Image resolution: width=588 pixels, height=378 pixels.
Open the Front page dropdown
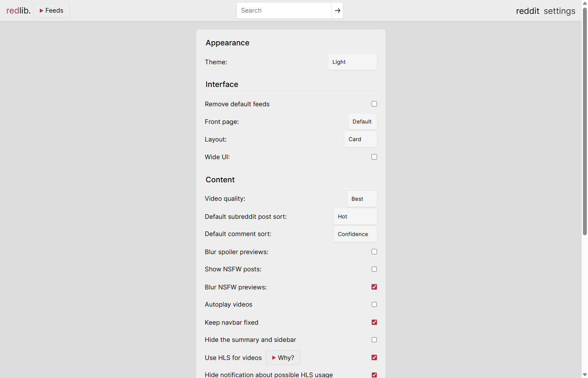click(362, 122)
